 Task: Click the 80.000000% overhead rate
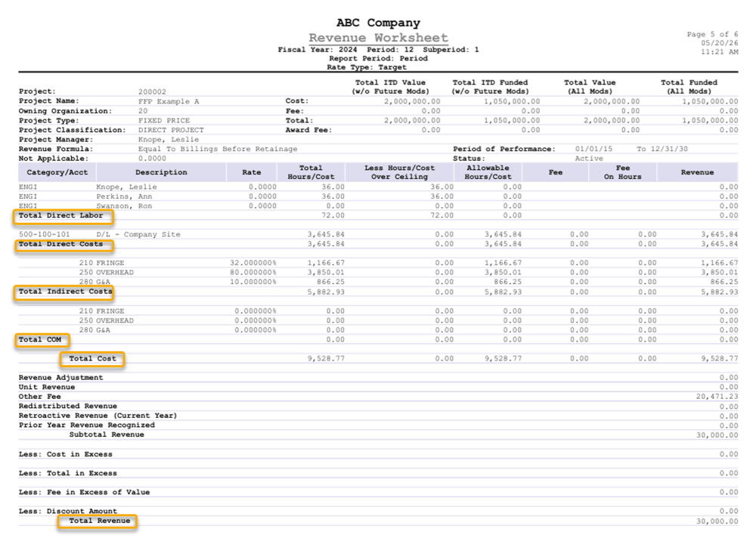click(253, 272)
